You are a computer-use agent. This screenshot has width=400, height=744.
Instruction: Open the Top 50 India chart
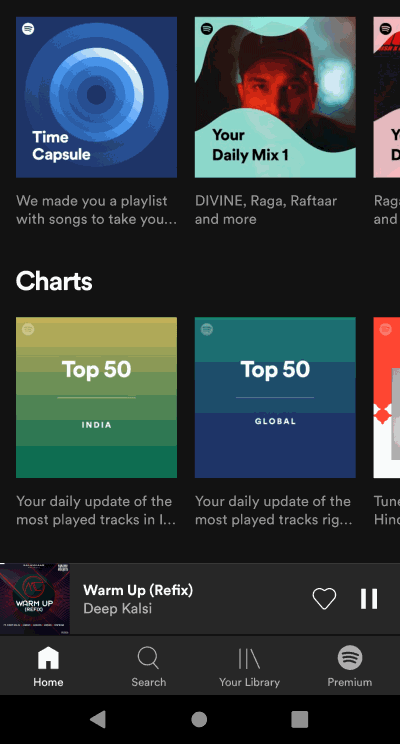click(x=96, y=398)
